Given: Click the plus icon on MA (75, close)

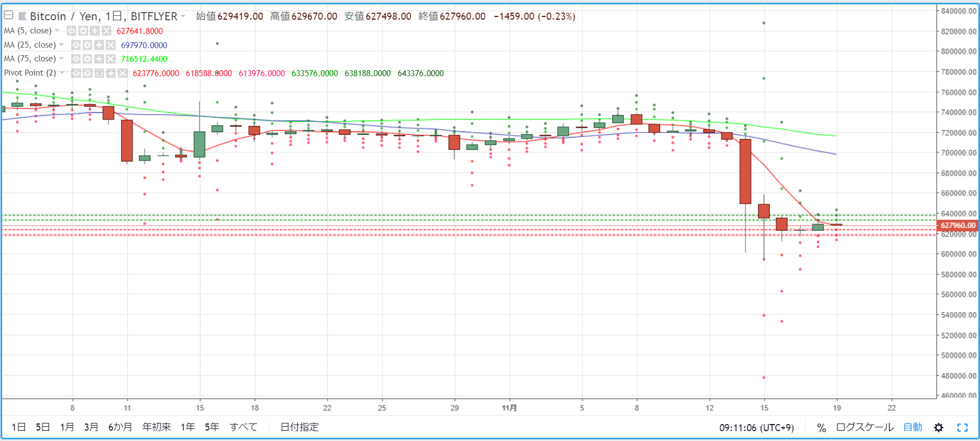Looking at the screenshot, I should [99, 59].
